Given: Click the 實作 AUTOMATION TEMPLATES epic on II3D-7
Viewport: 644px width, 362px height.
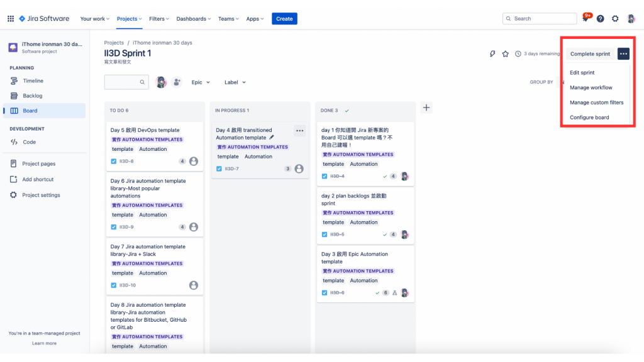Looking at the screenshot, I should click(253, 147).
